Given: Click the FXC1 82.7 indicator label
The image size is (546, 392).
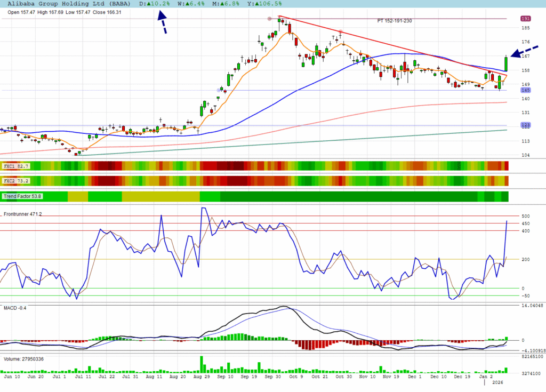Looking at the screenshot, I should (x=16, y=167).
